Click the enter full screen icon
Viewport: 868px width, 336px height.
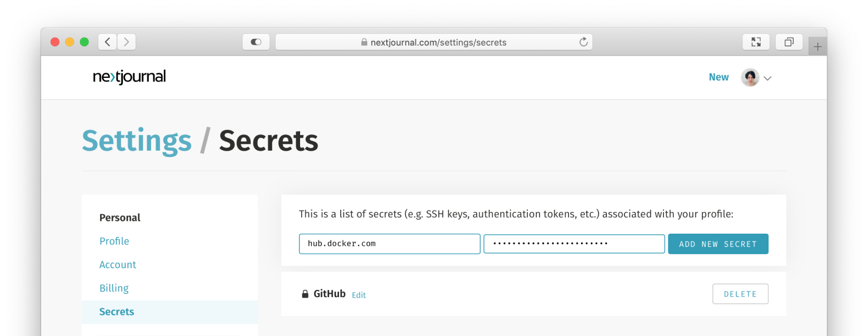click(x=756, y=42)
